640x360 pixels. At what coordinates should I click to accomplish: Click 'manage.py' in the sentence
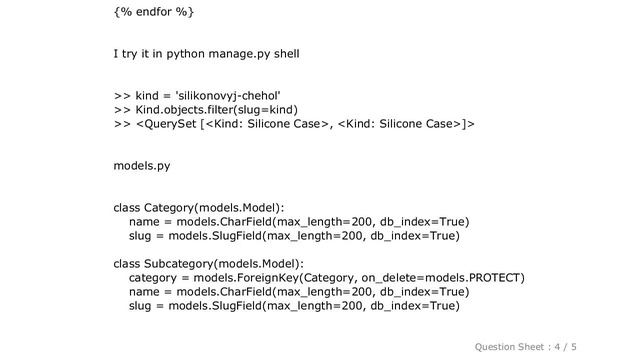[239, 54]
